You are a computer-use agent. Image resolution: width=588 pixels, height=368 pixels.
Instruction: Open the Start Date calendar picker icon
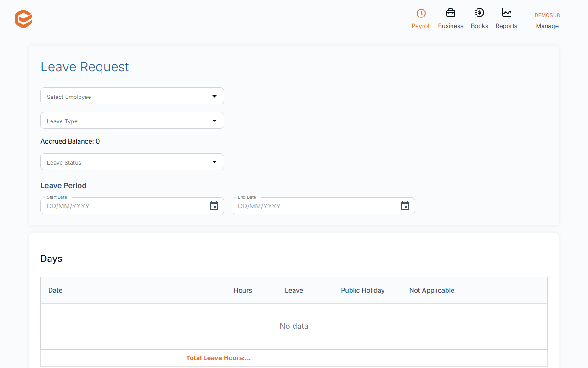pos(214,206)
